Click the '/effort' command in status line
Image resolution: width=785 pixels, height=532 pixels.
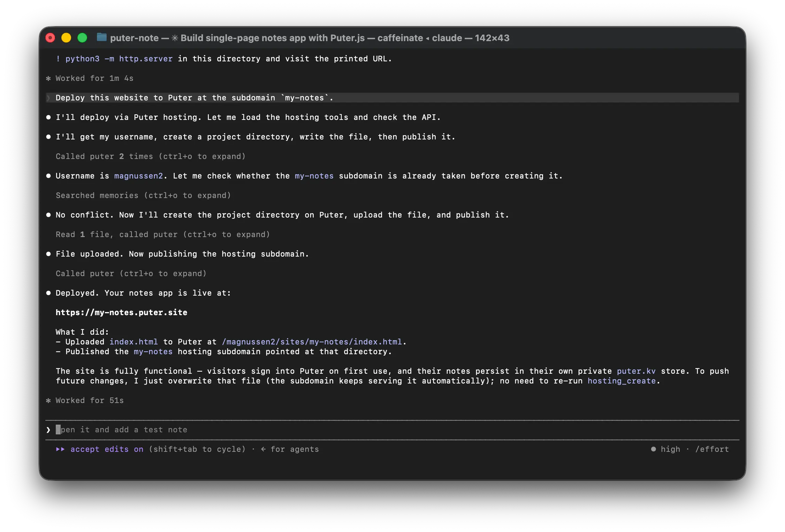(712, 449)
